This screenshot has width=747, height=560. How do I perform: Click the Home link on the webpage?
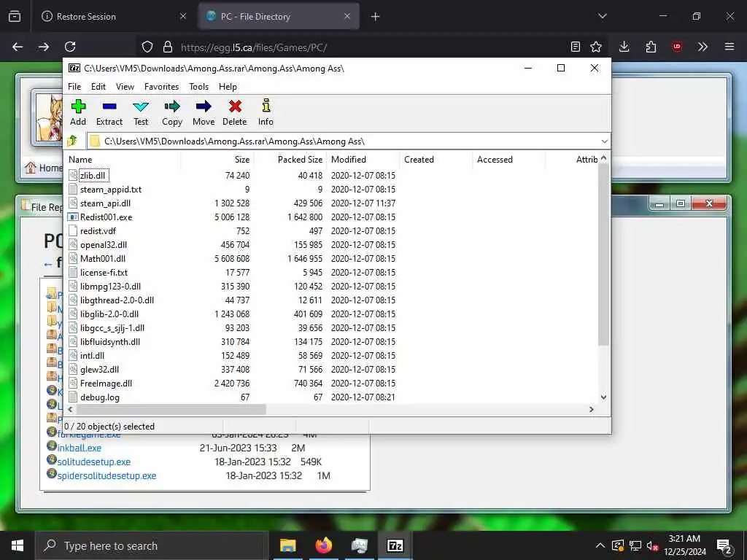44,168
